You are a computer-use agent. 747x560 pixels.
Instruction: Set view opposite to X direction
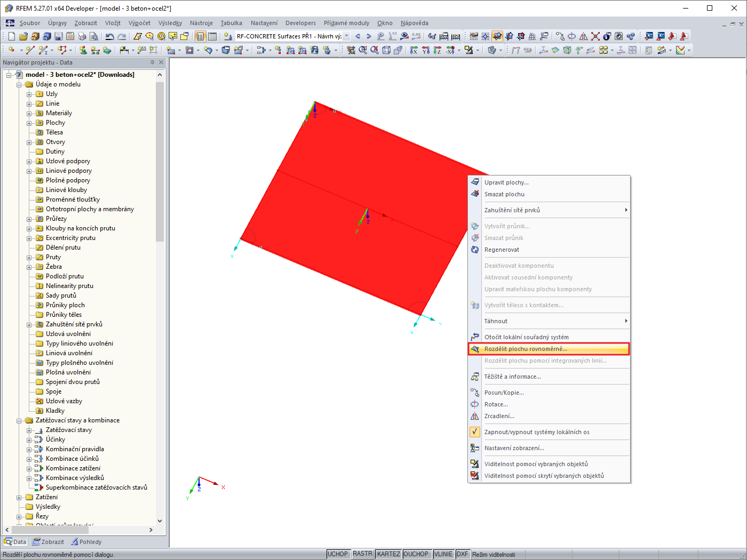[451, 50]
